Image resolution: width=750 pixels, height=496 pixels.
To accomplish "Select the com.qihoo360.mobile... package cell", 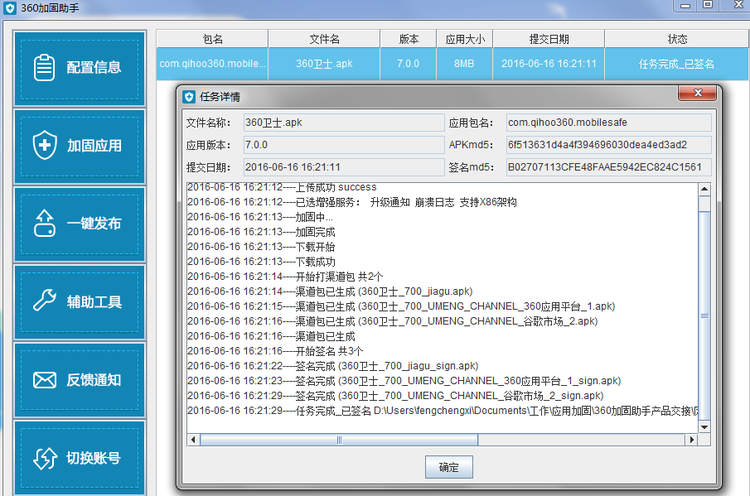I will [x=212, y=64].
